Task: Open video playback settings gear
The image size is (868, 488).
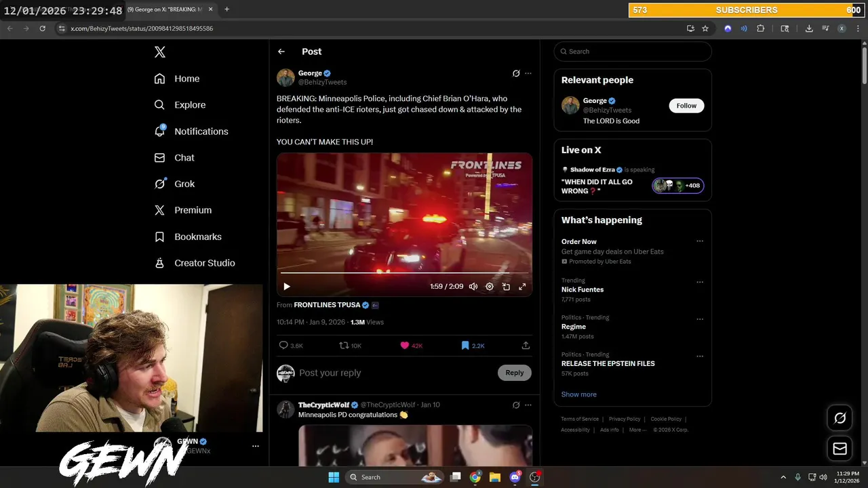Action: [x=490, y=287]
